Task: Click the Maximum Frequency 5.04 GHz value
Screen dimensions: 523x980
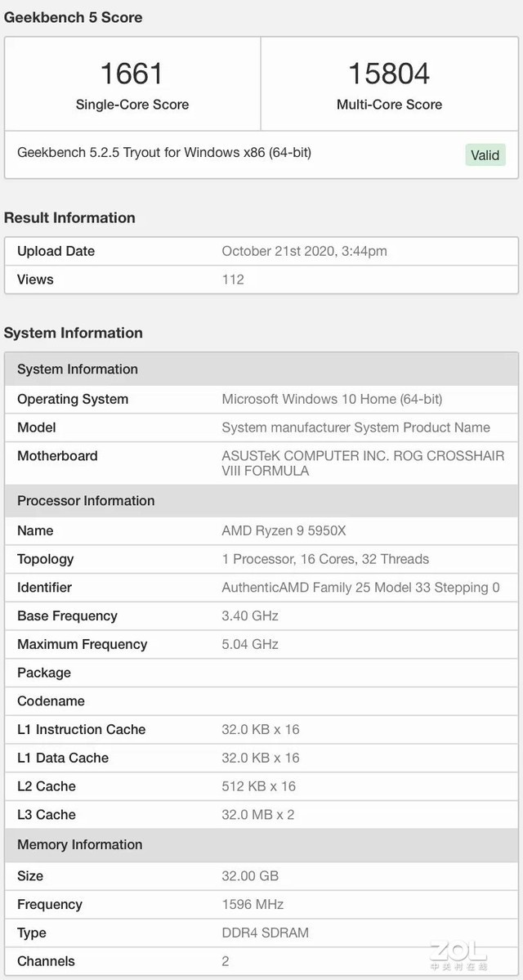Action: [x=250, y=644]
